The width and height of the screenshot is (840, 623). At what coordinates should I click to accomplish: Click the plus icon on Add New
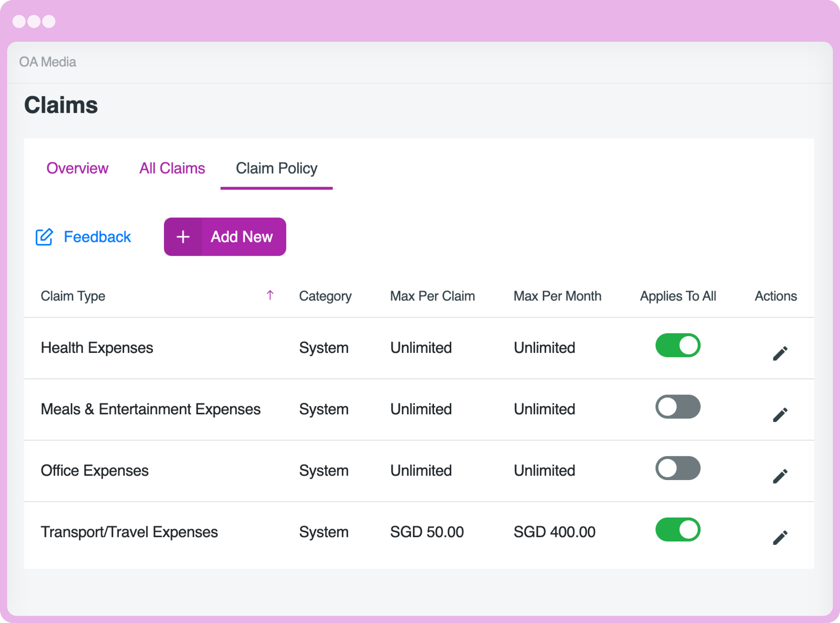pos(183,237)
